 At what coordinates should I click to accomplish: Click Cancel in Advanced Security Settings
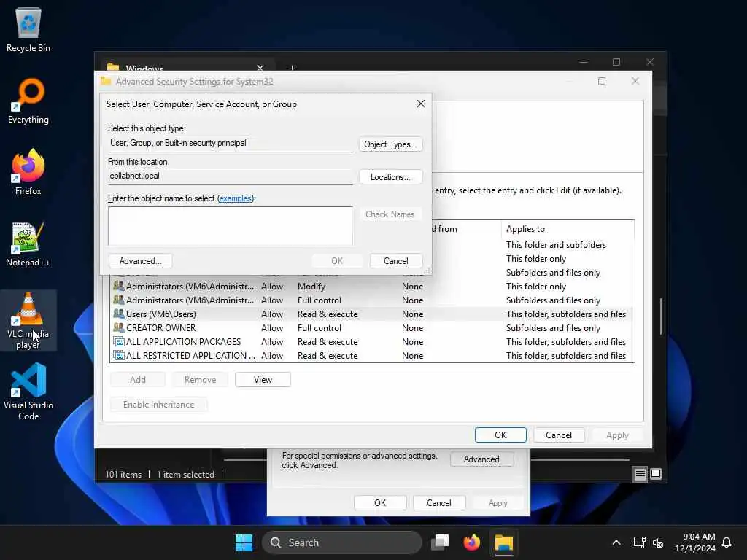click(558, 435)
